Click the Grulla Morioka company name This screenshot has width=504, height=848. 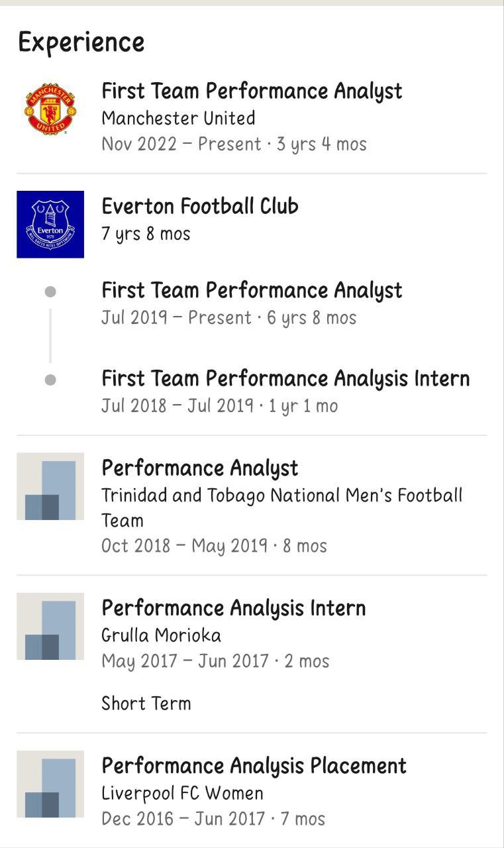[x=161, y=635]
